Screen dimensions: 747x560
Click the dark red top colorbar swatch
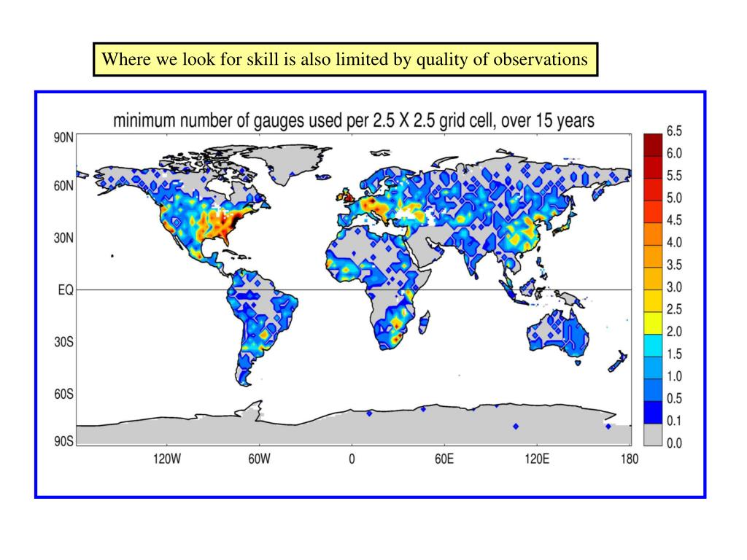(653, 145)
